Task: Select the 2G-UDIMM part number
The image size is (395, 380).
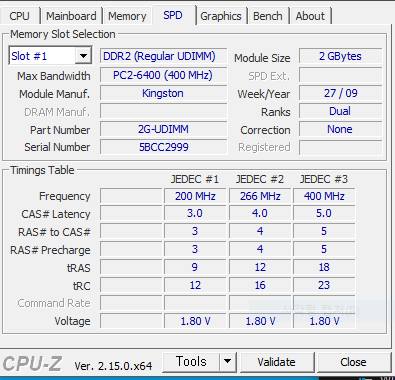Action: tap(163, 129)
